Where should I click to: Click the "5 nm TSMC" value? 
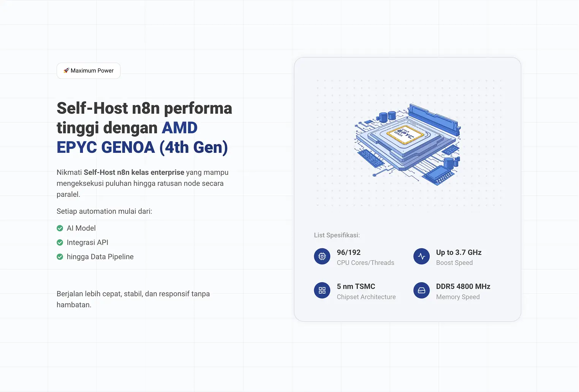(x=356, y=286)
